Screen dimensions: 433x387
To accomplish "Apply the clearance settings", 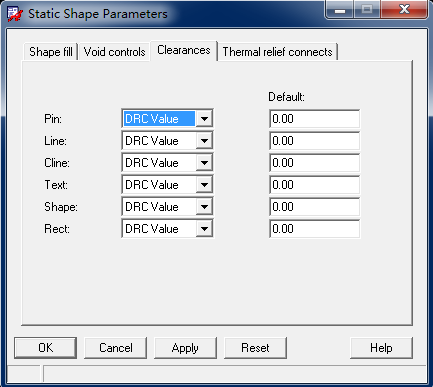I will [185, 348].
